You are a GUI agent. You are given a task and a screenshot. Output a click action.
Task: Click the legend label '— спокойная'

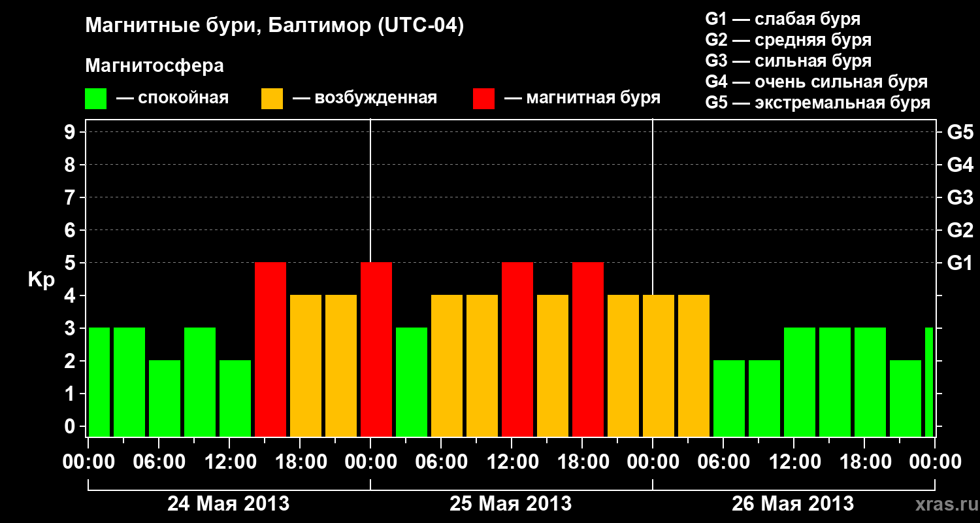[x=172, y=98]
